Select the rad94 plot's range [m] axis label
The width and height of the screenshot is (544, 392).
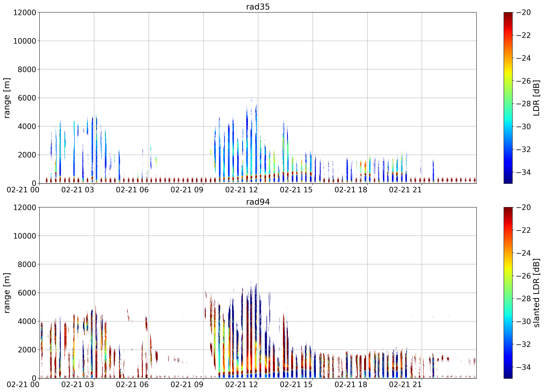tap(7, 293)
